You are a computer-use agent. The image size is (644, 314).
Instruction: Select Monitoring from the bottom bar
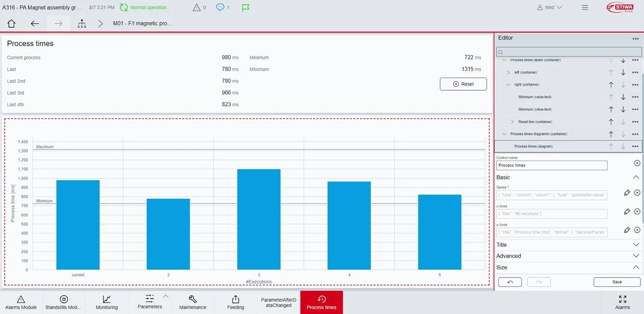coord(106,302)
